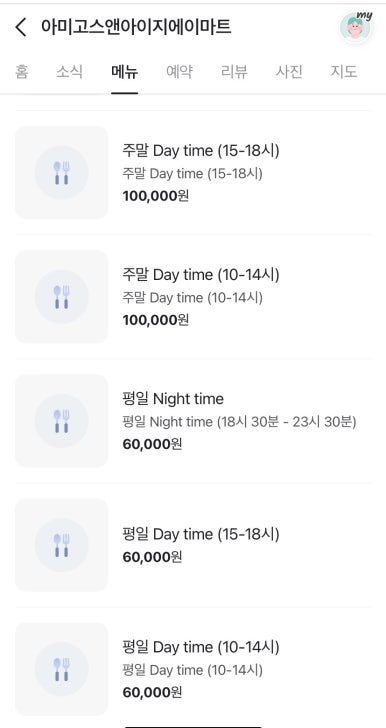Viewport: 386px width, 728px height.
Task: Select the 평일 Night time menu title
Action: 173,399
